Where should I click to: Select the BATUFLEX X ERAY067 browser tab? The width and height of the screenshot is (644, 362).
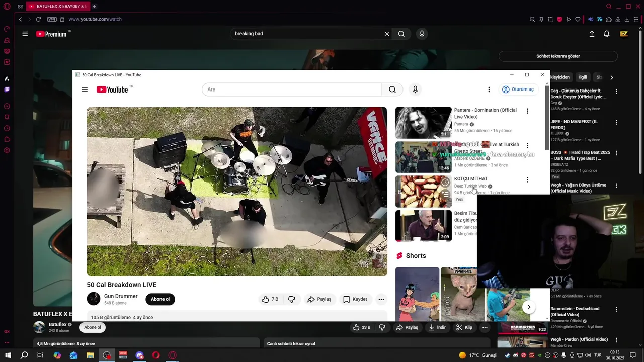click(57, 6)
